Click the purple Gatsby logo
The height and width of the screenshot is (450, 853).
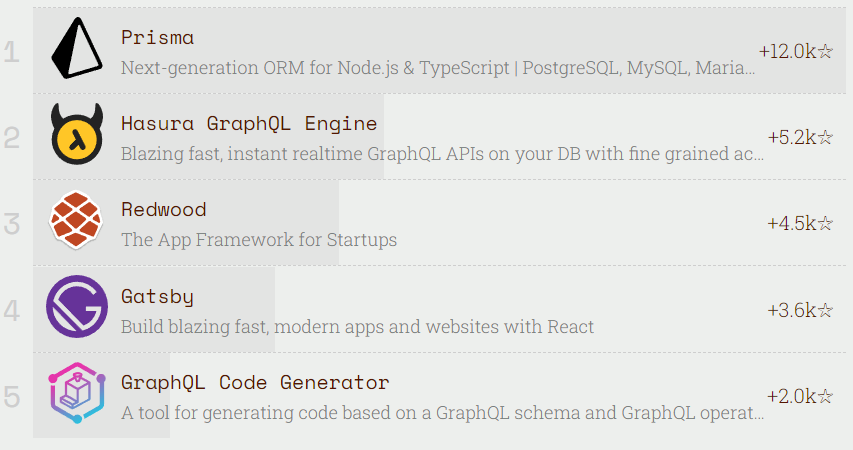(x=77, y=308)
